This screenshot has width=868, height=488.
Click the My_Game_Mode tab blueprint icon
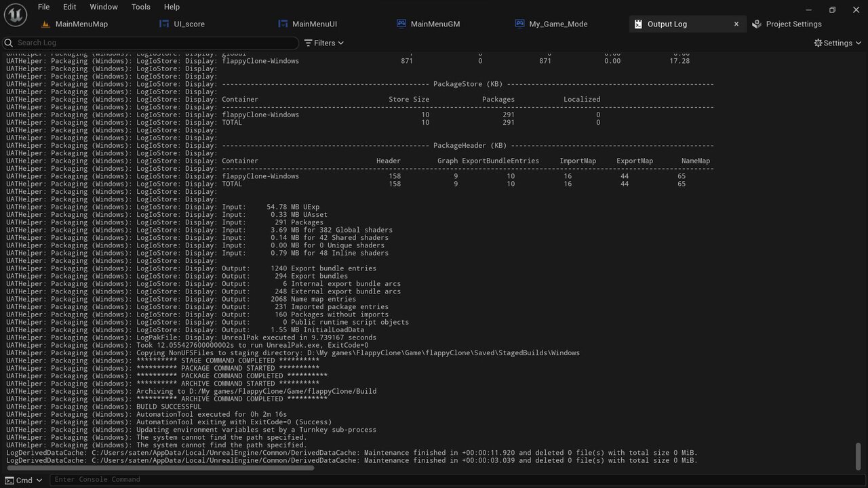coord(519,24)
